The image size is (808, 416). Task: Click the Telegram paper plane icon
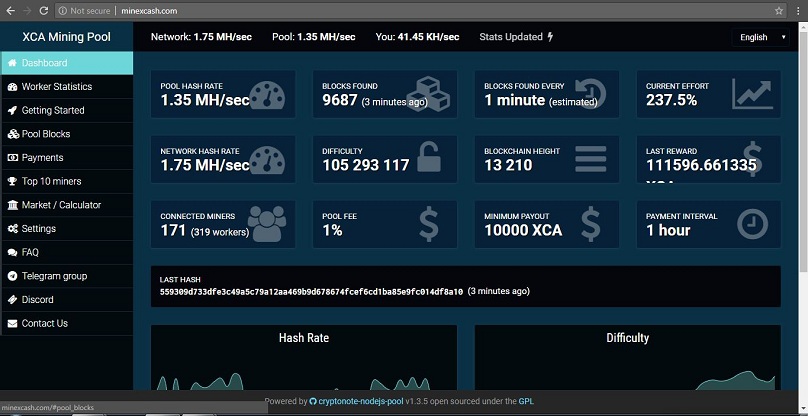click(x=12, y=276)
